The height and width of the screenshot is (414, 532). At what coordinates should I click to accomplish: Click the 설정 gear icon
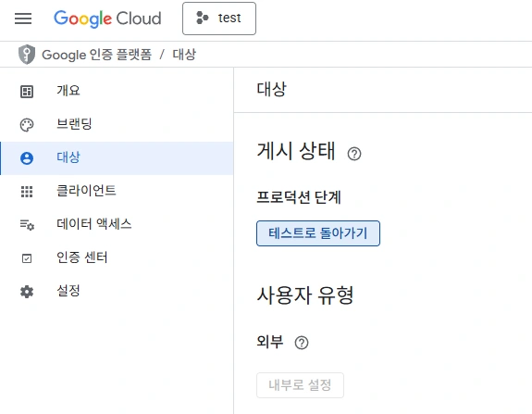click(27, 292)
